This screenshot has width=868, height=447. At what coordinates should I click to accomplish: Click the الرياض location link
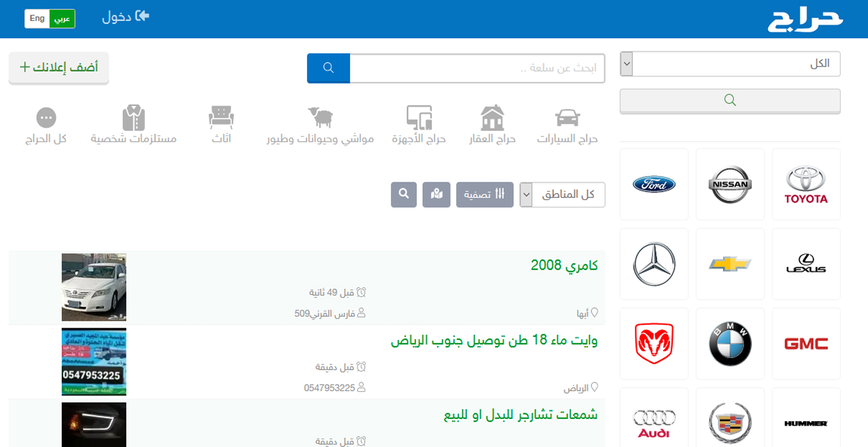coord(581,387)
